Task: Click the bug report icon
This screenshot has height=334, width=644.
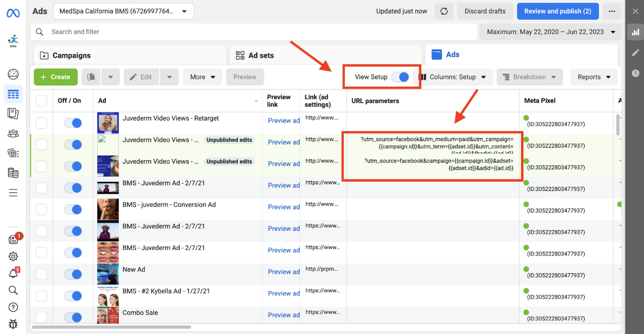Action: tap(13, 324)
